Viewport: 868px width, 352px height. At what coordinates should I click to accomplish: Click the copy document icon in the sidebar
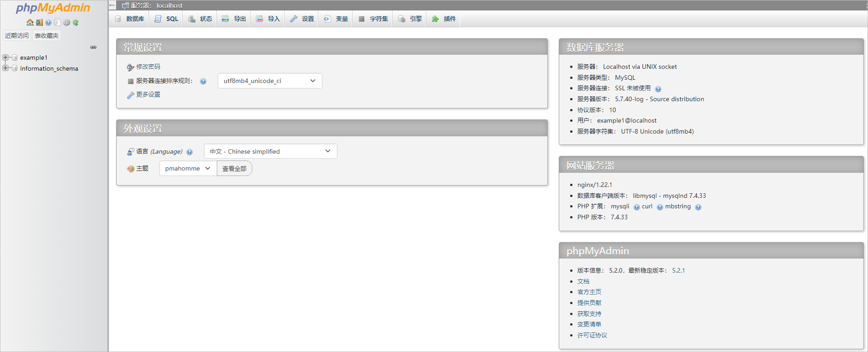click(x=57, y=22)
